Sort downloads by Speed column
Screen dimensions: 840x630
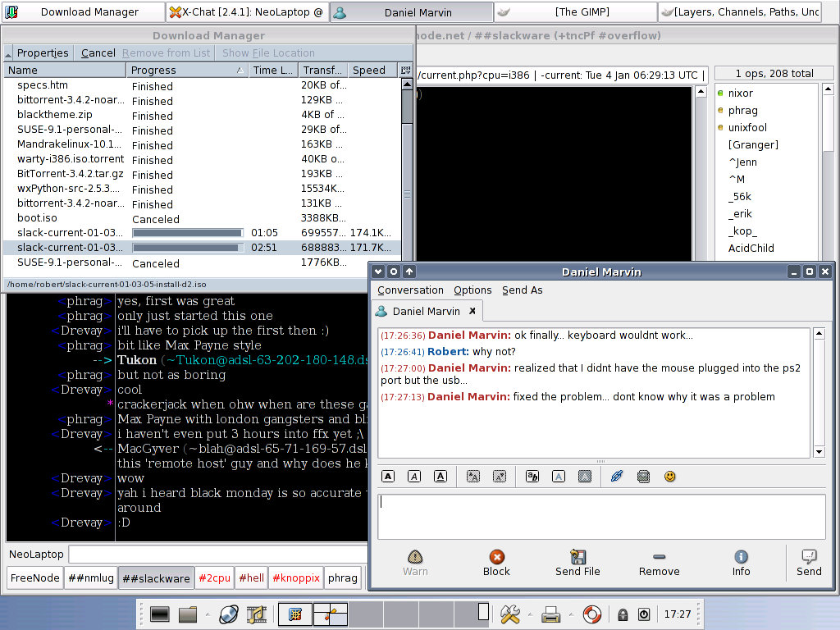tap(372, 71)
